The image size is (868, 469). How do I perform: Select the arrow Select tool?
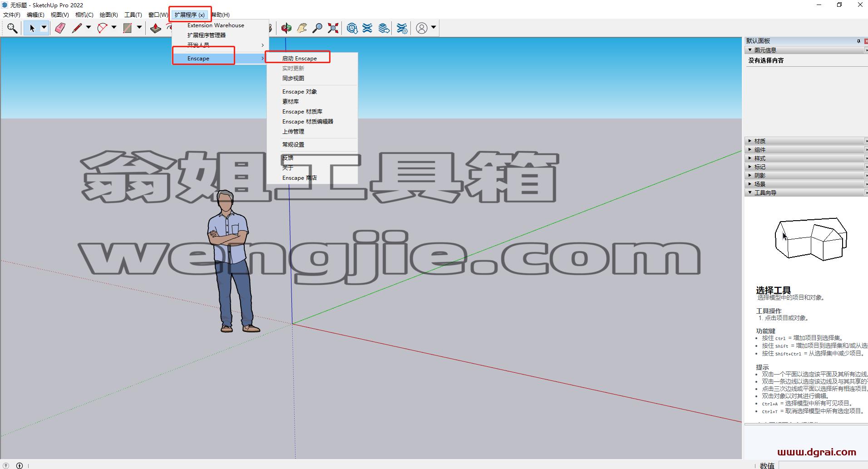(x=32, y=28)
